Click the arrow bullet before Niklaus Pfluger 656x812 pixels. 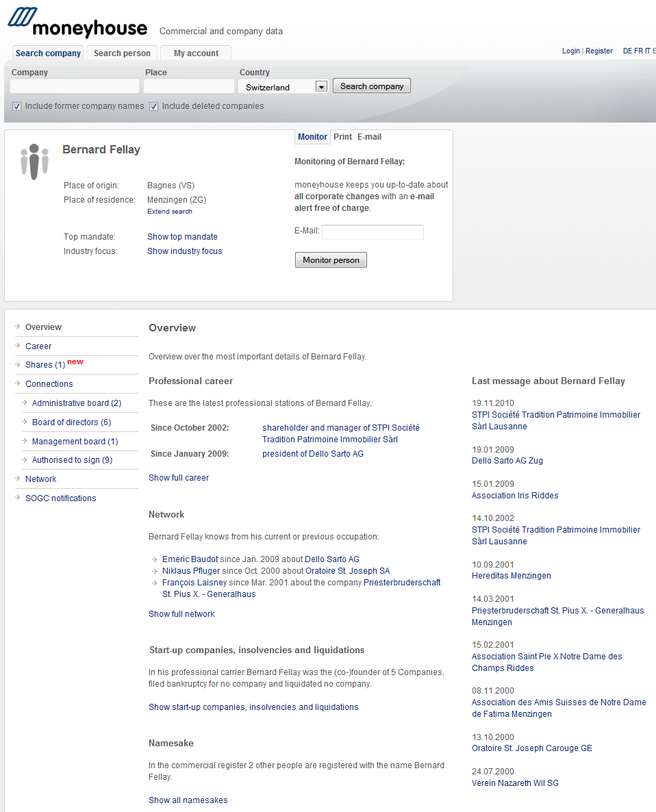pyautogui.click(x=155, y=572)
